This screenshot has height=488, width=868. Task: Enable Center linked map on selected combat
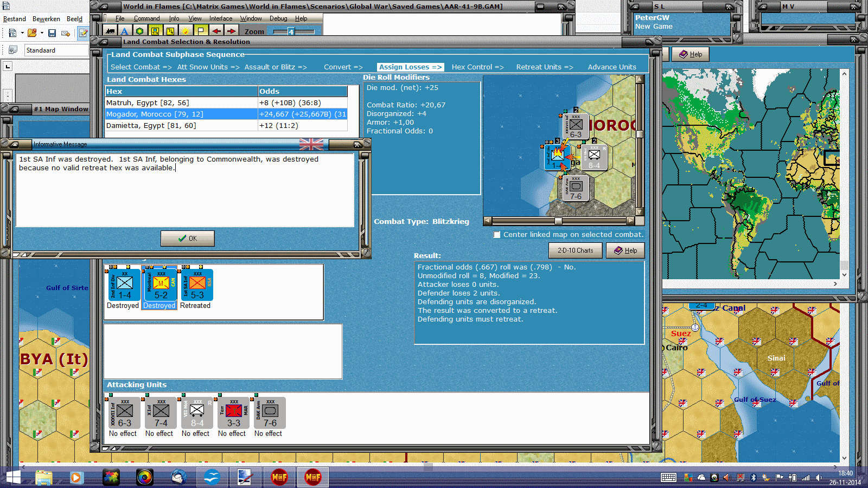tap(497, 235)
